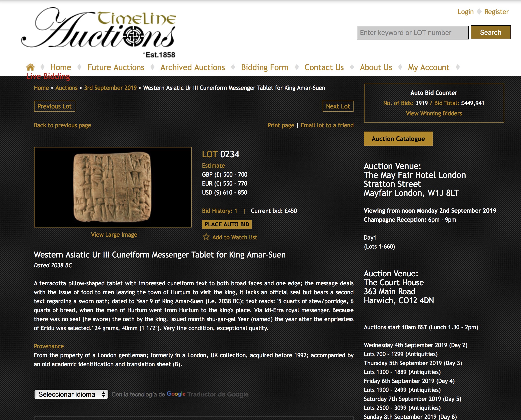Screen dimensions: 521x420
Task: Go to Archived Auctions in the navigation
Action: 192,67
